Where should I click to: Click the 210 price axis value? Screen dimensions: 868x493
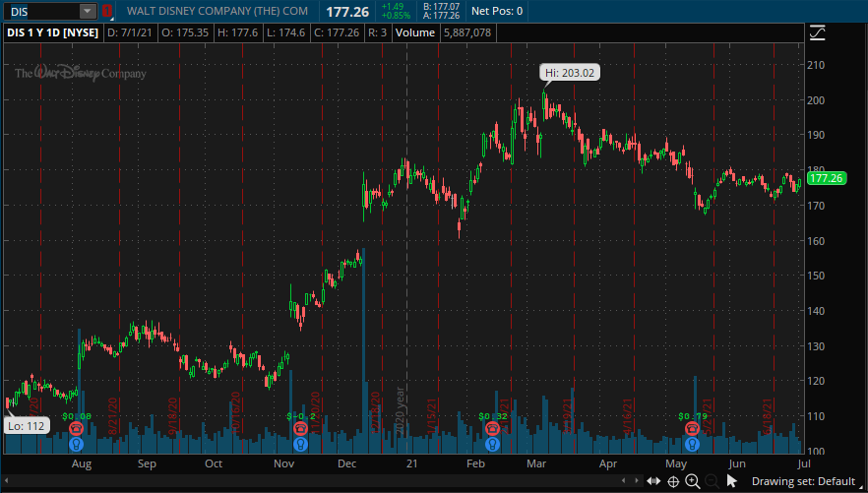(x=816, y=65)
